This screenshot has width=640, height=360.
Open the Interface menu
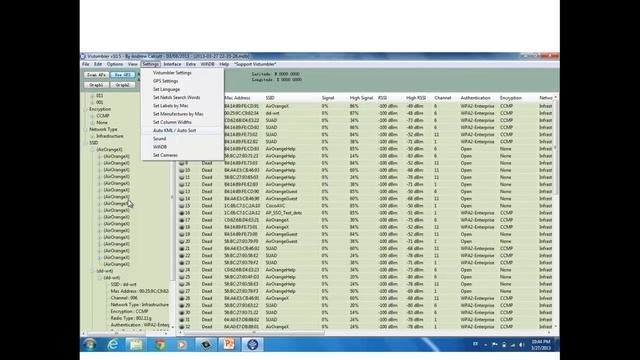tap(172, 64)
